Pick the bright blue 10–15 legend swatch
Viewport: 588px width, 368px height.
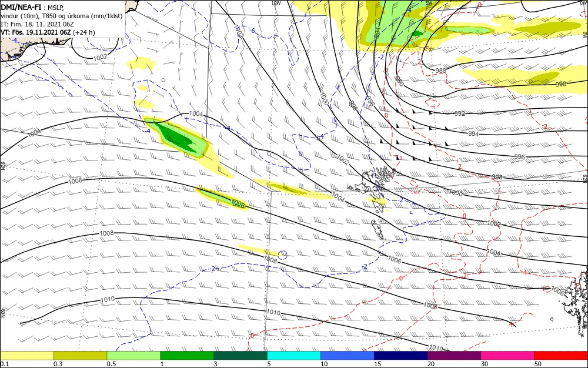348,356
